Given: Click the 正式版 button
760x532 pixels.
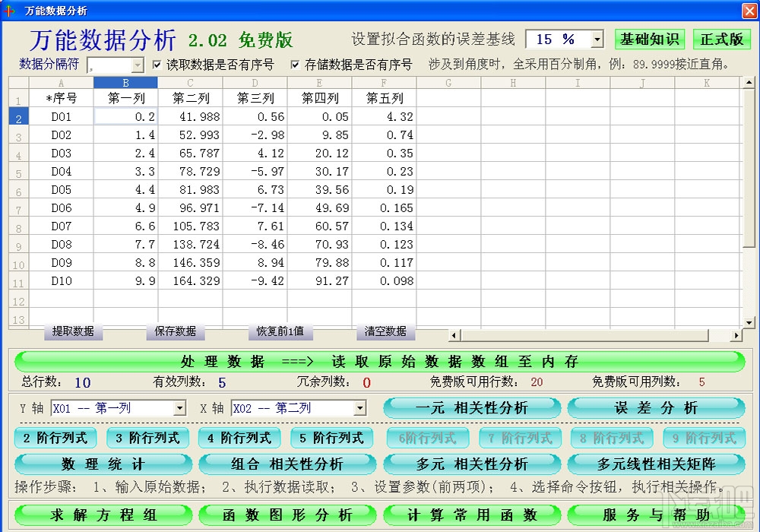Looking at the screenshot, I should pos(722,40).
